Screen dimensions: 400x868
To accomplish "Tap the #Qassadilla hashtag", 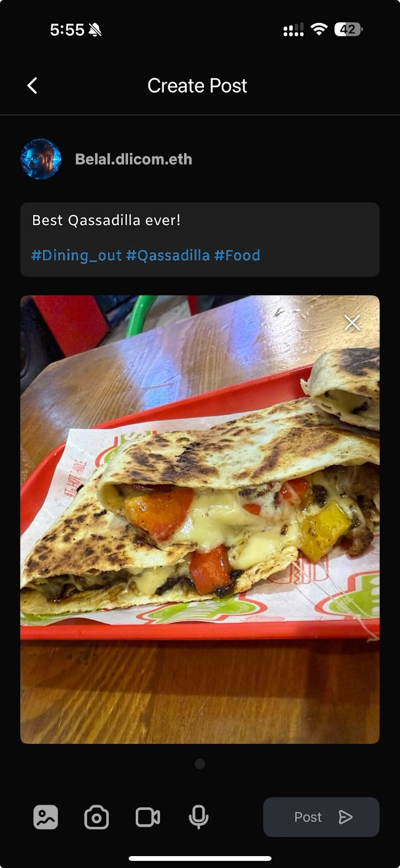I will point(168,256).
